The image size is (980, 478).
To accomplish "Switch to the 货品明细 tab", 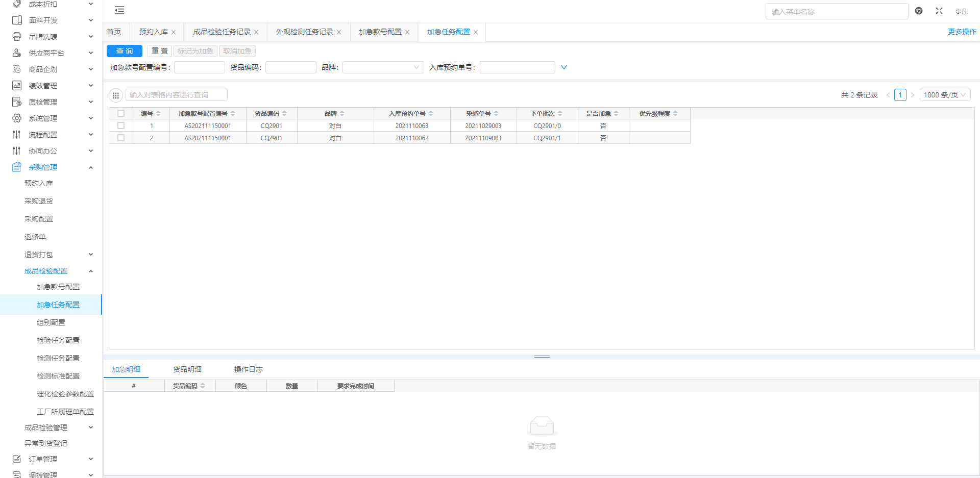I will [x=187, y=369].
